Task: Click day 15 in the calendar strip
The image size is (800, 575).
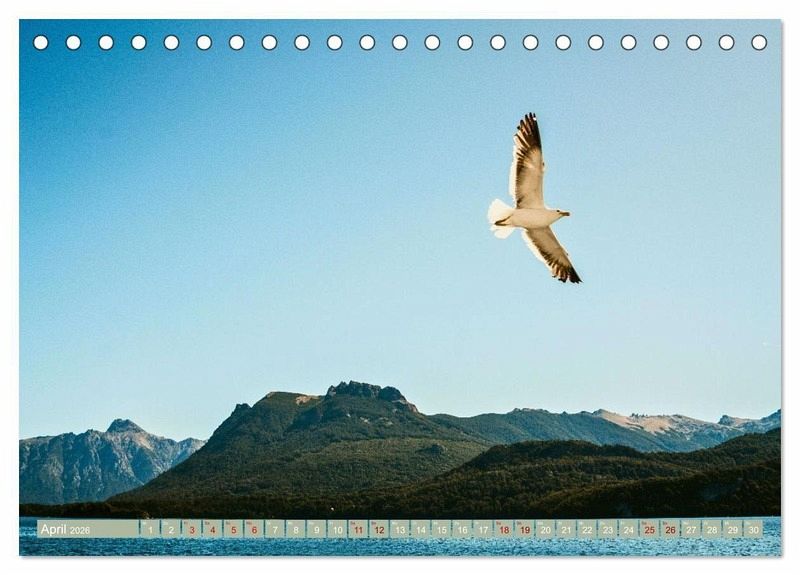Action: click(441, 529)
